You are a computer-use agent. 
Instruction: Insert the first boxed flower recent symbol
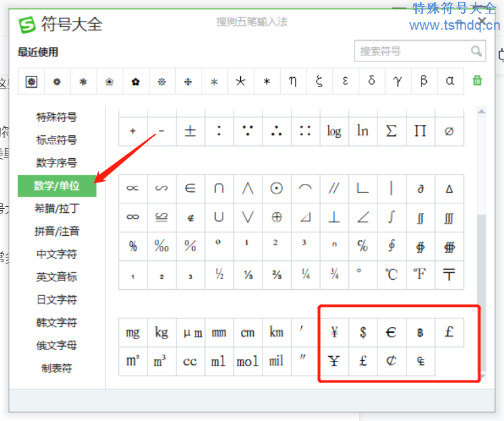[x=31, y=82]
